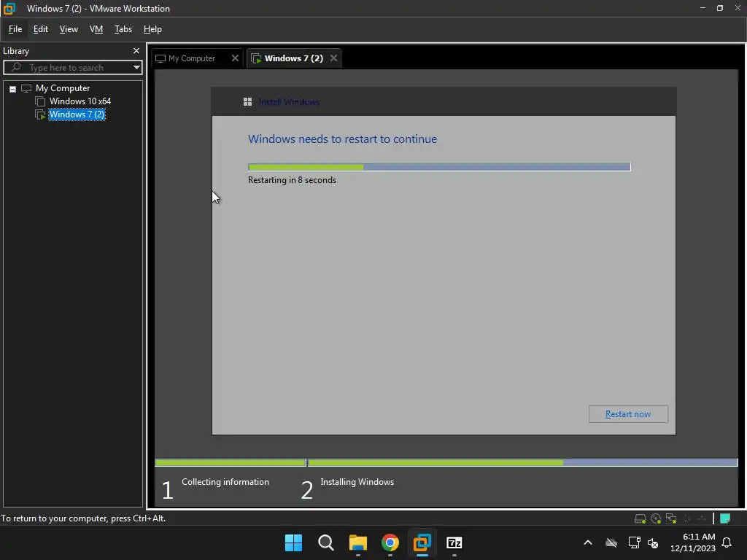Select the Windows 7 (2) tab
Screen dimensions: 747x560
(293, 58)
